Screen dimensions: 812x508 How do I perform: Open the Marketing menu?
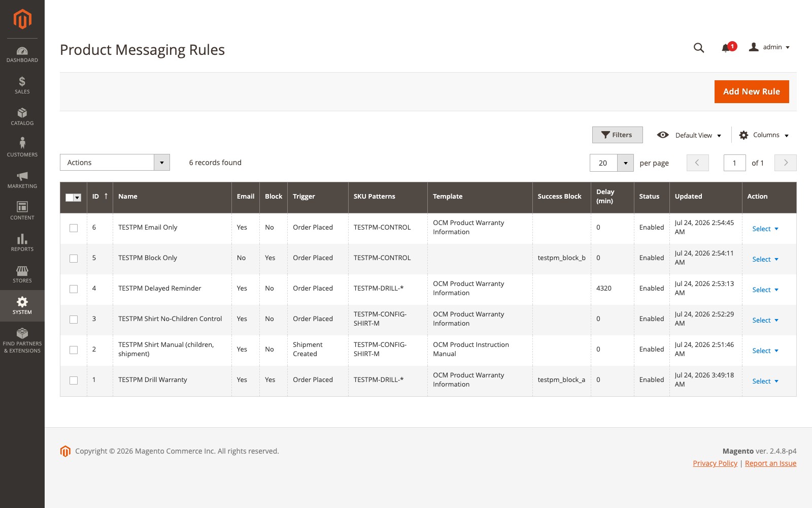22,180
